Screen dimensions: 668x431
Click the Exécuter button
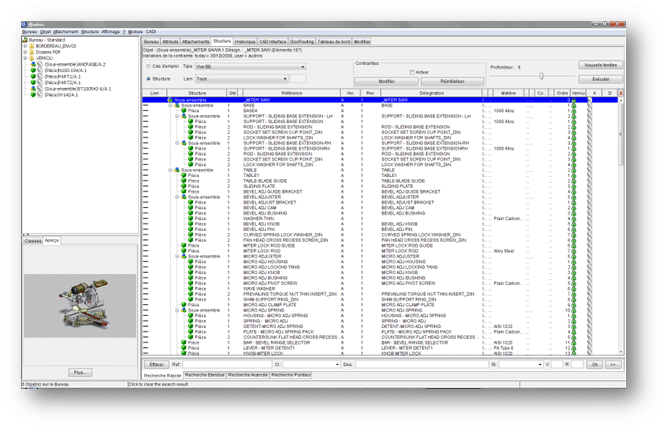pyautogui.click(x=600, y=79)
